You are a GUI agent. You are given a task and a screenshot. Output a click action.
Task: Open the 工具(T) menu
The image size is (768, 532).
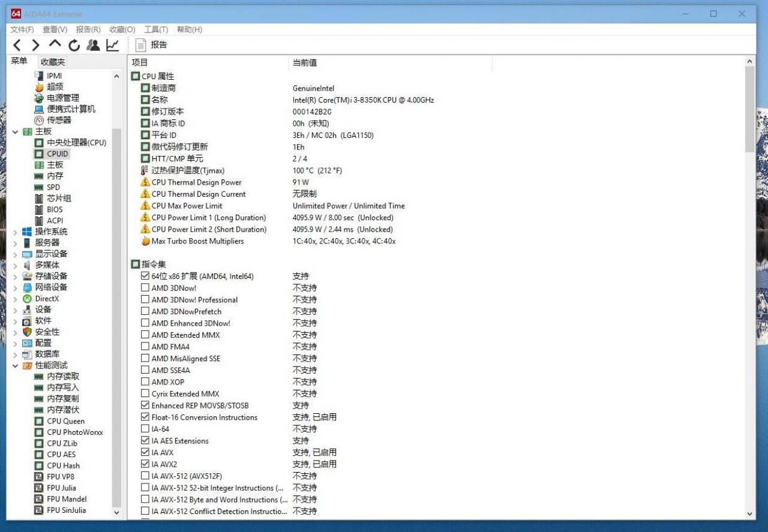(x=156, y=29)
